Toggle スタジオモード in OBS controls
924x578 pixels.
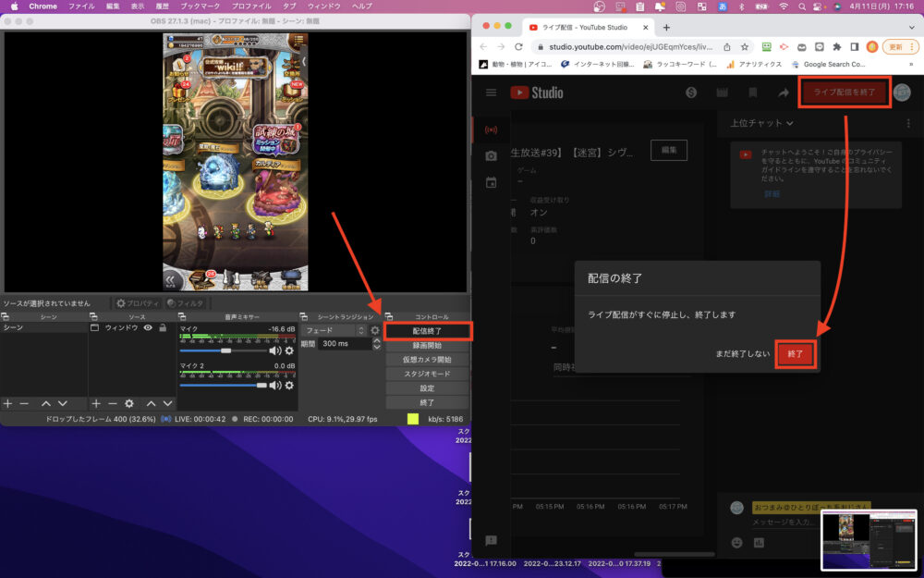pos(427,374)
